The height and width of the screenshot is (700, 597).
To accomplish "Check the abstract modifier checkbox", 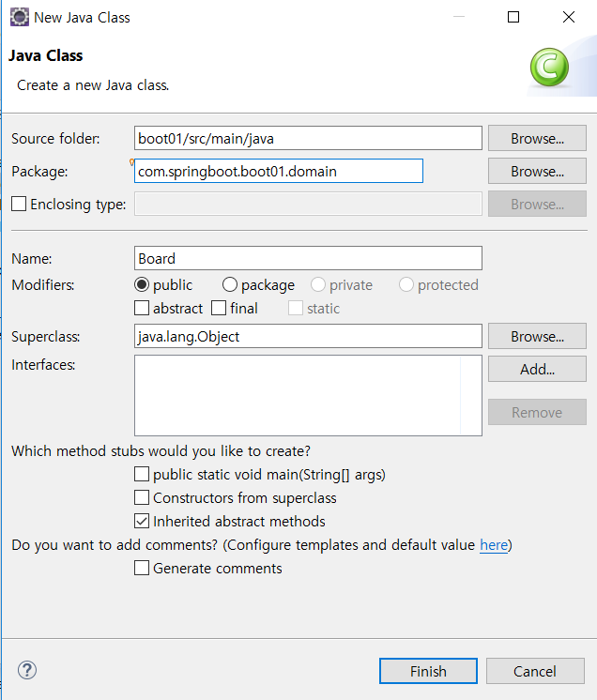I will [142, 308].
